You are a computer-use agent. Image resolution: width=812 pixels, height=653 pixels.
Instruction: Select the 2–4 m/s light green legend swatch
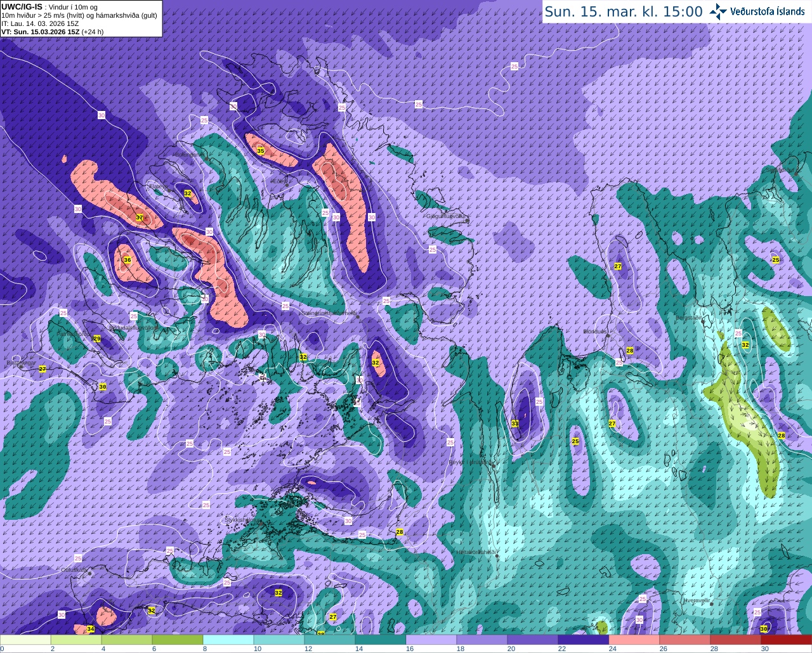click(76, 640)
